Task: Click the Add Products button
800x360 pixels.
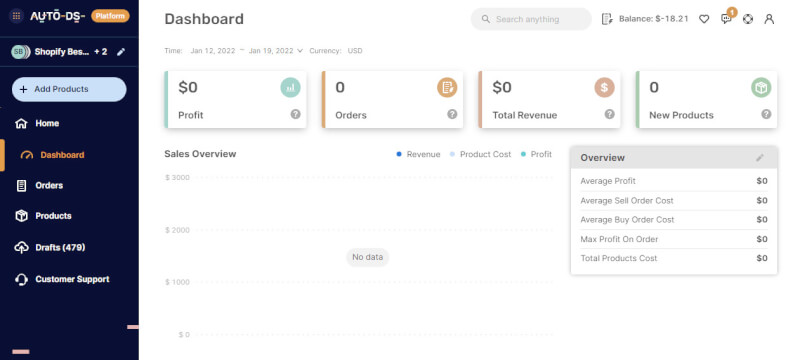Action: coord(69,89)
